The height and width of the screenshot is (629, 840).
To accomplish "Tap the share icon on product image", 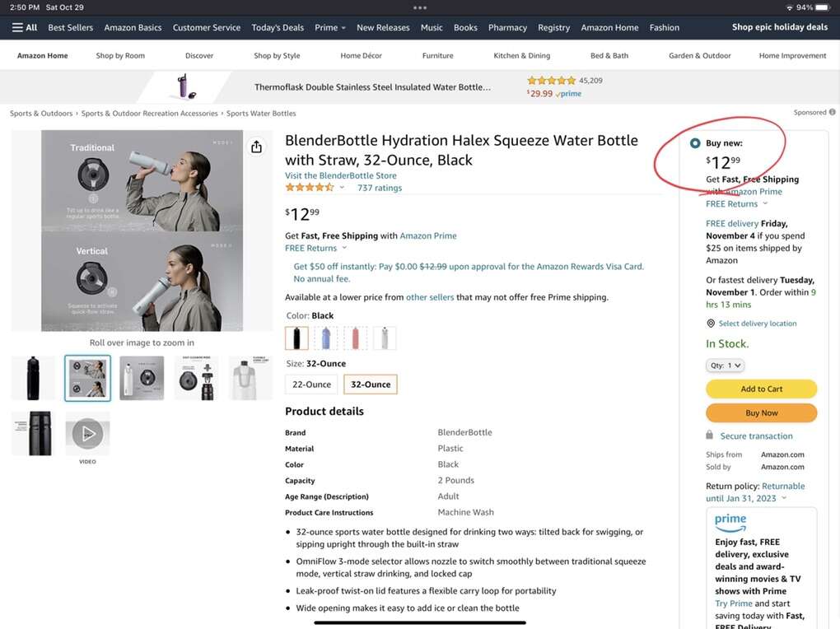I will click(256, 147).
